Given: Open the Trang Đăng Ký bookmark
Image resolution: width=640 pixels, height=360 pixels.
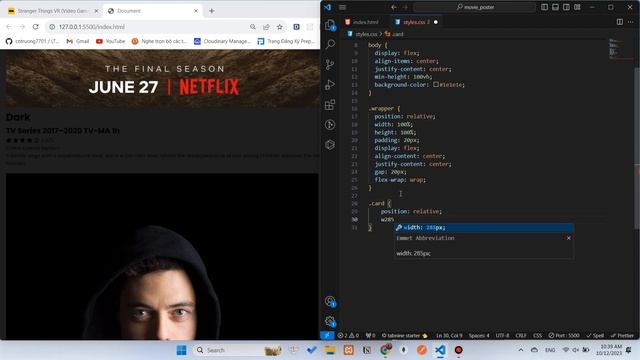Looking at the screenshot, I should click(286, 41).
